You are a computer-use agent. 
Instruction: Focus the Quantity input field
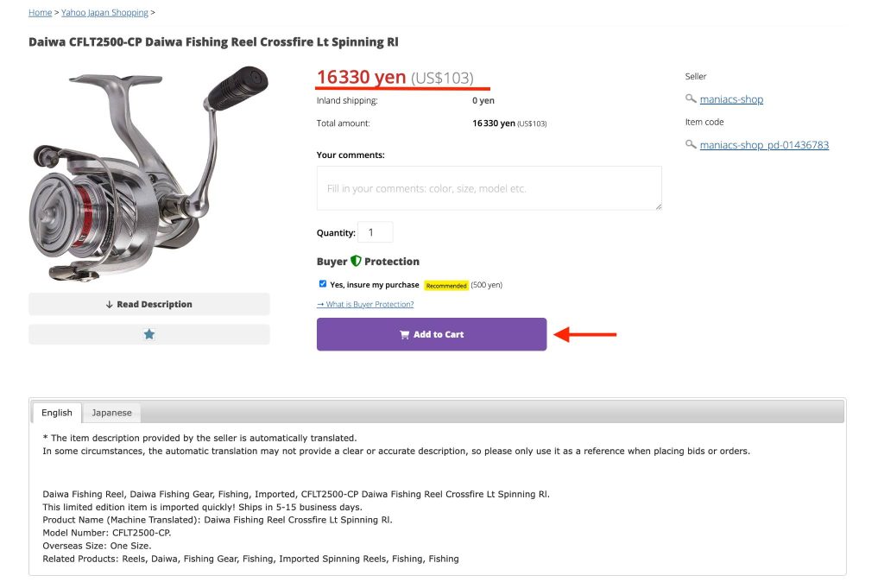(376, 232)
